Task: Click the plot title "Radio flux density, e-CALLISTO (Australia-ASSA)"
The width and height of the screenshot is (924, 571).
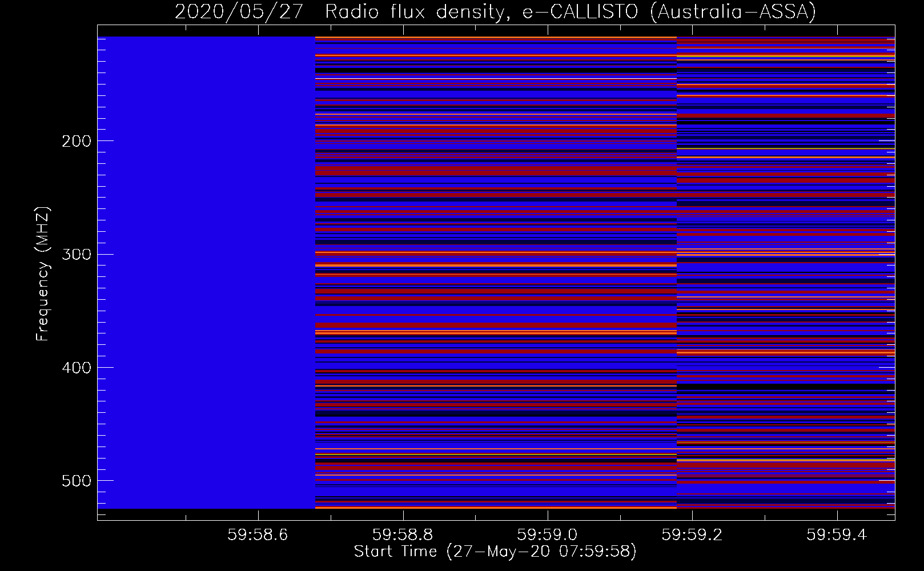Action: click(x=571, y=11)
